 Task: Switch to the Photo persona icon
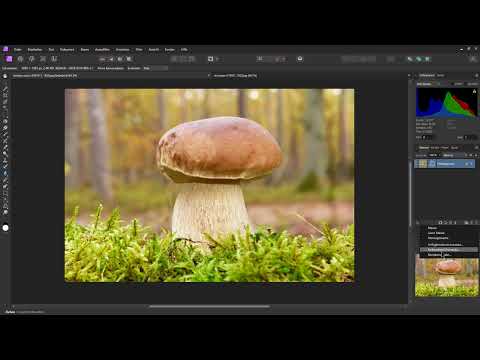9,59
